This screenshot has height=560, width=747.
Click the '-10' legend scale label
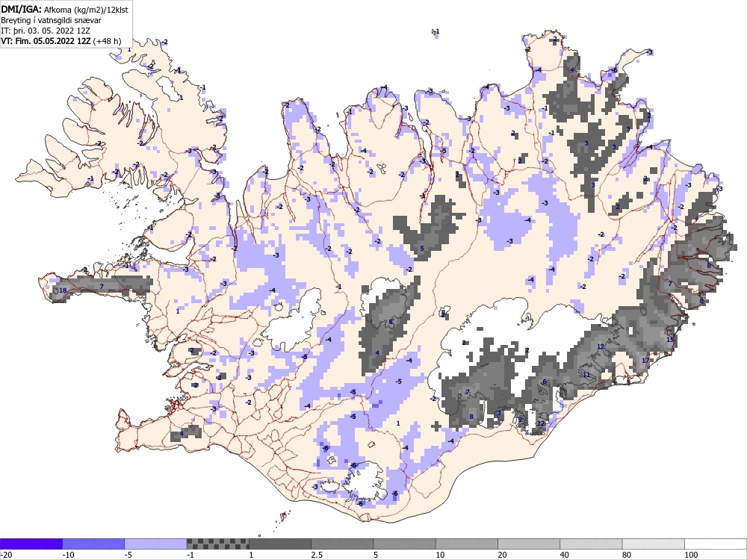68,555
